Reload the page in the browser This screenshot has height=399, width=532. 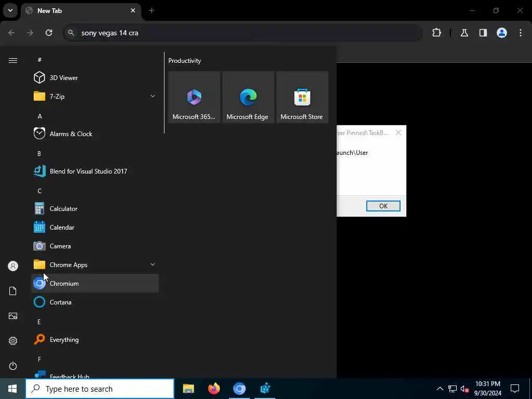coord(49,33)
